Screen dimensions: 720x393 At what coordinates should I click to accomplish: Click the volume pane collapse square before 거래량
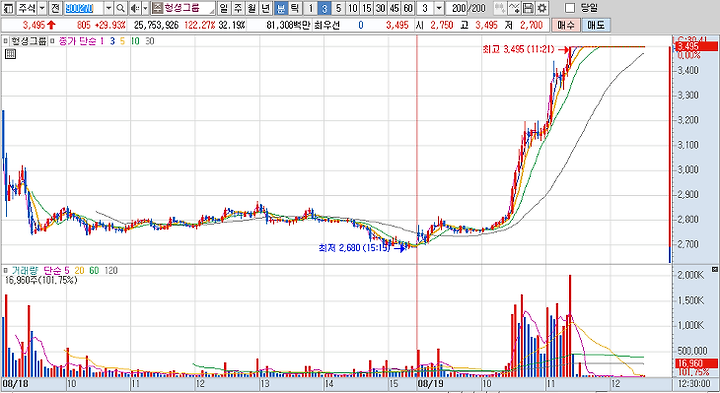(6, 270)
